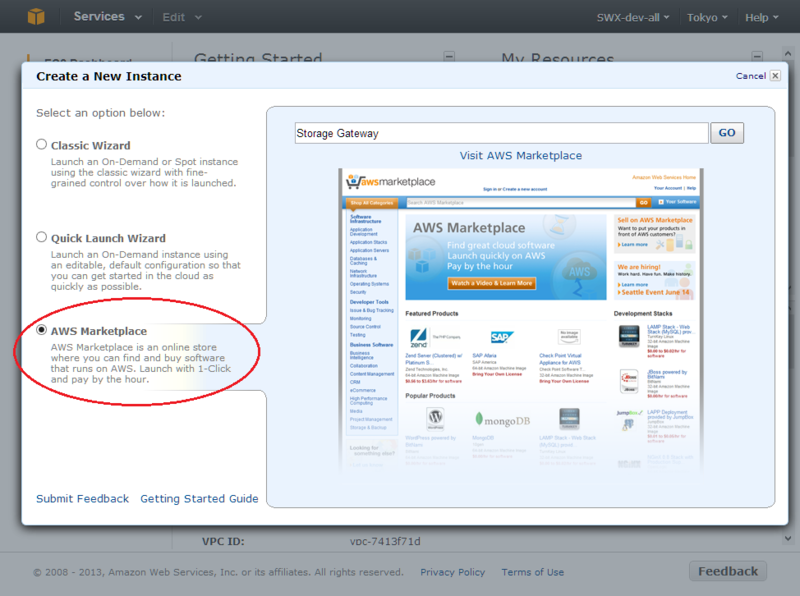This screenshot has width=800, height=596.
Task: Select the Quick Launch Wizard option
Action: 41,237
